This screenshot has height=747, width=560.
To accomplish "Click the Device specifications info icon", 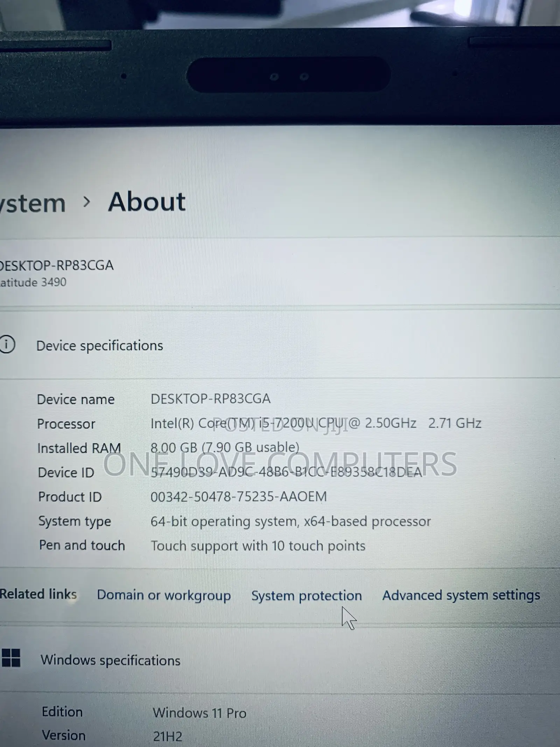I will pos(7,344).
